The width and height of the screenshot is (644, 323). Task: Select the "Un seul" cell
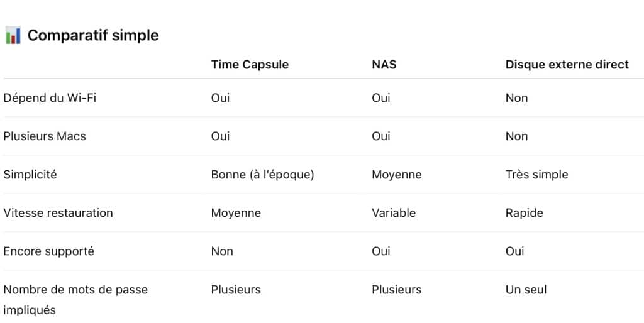[x=526, y=289]
